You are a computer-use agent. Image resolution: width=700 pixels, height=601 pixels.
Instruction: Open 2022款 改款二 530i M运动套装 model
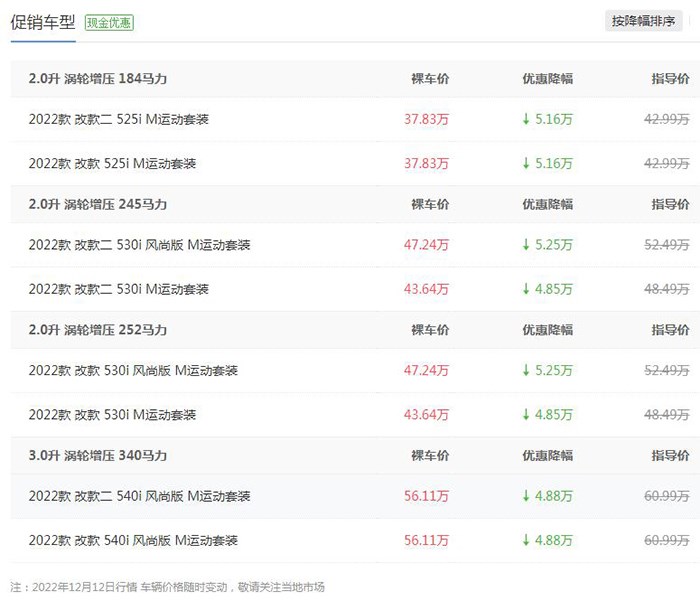click(x=119, y=289)
